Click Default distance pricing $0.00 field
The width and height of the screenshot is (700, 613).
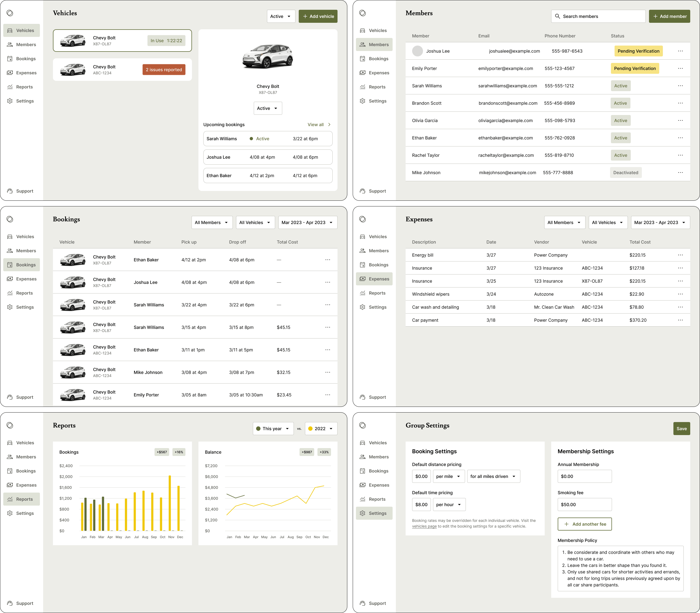(x=421, y=476)
